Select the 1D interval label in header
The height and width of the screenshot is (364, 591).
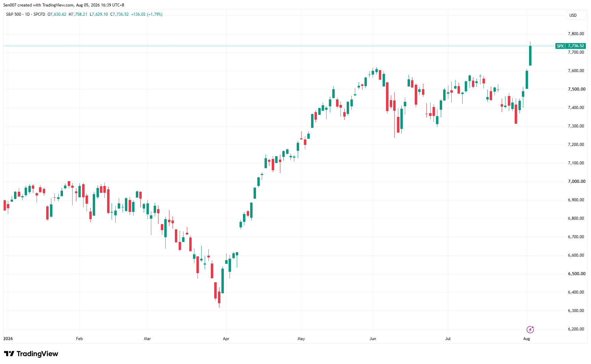[27, 14]
